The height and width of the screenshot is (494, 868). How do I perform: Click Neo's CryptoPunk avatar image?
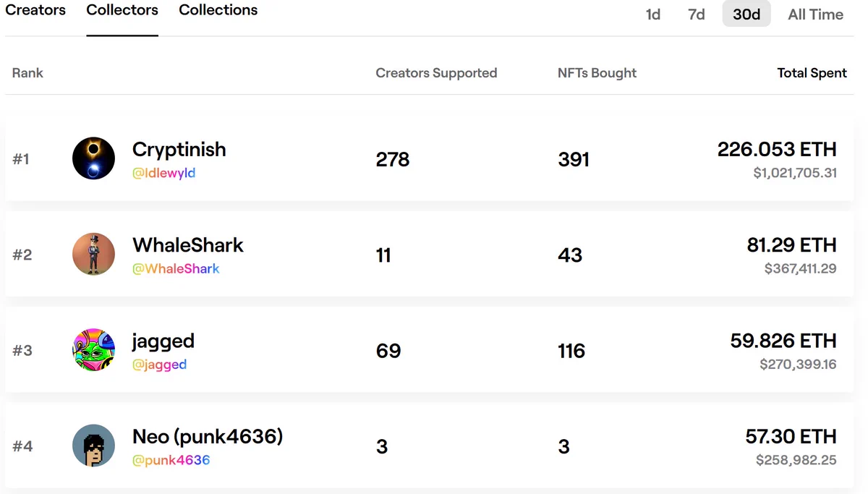(94, 446)
